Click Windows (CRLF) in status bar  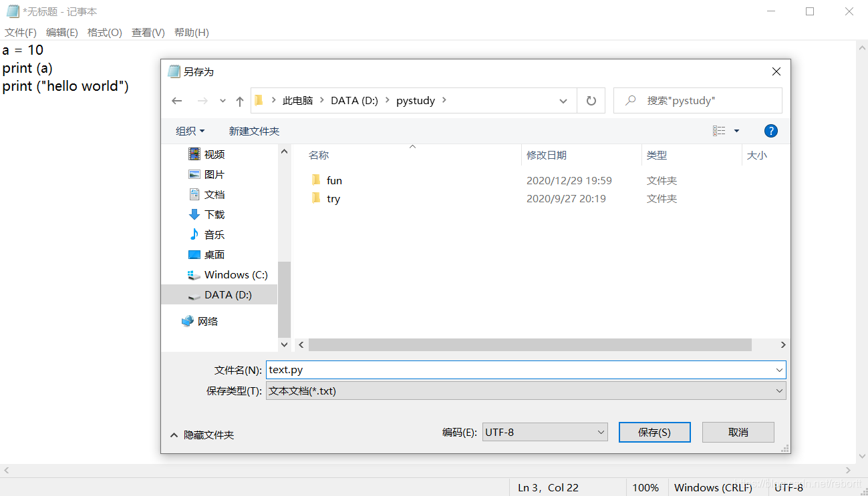pyautogui.click(x=713, y=487)
